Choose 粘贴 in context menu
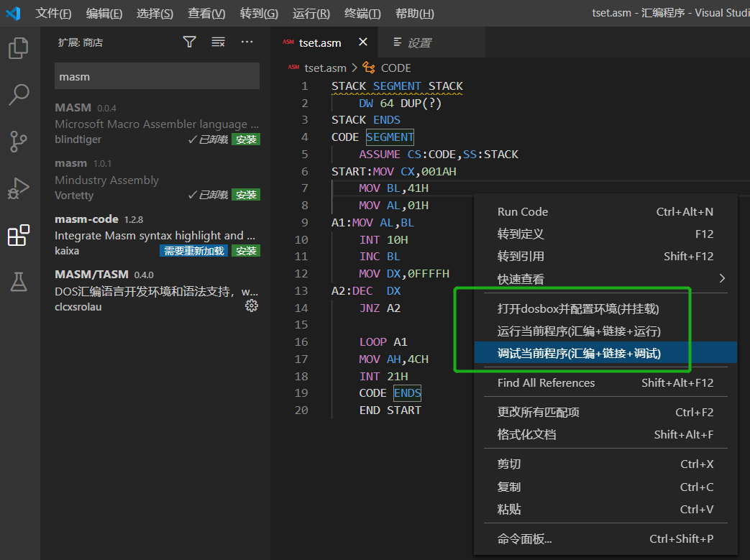 pyautogui.click(x=605, y=509)
